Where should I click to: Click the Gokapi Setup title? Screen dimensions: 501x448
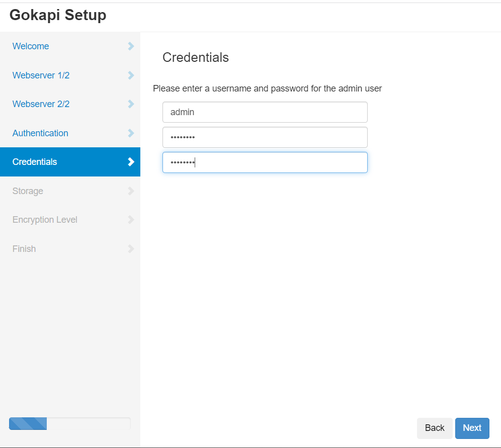pos(58,15)
